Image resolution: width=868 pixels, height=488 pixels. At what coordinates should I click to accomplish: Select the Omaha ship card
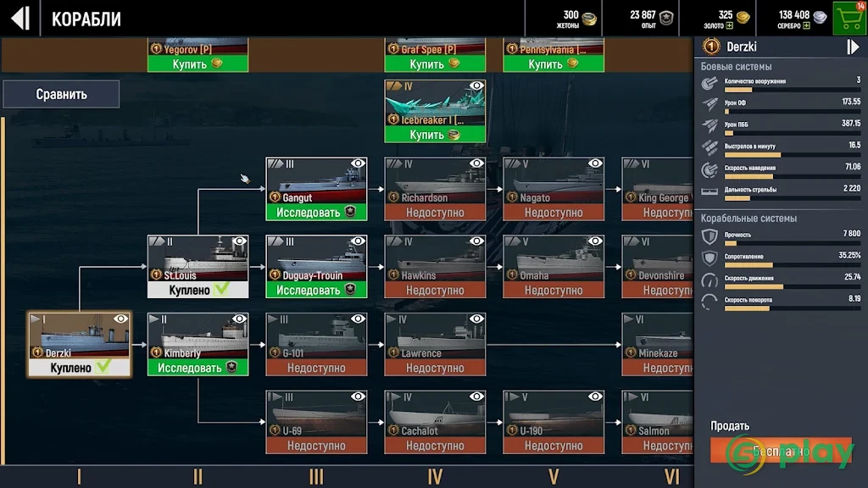554,267
